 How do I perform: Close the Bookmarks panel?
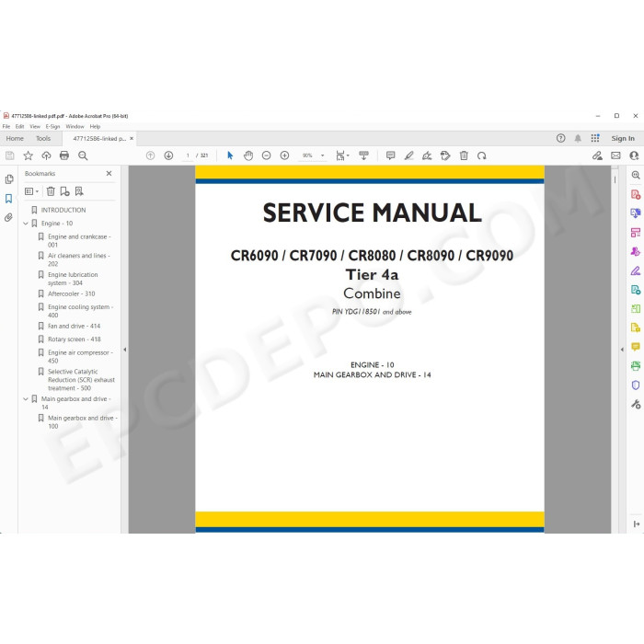click(109, 173)
